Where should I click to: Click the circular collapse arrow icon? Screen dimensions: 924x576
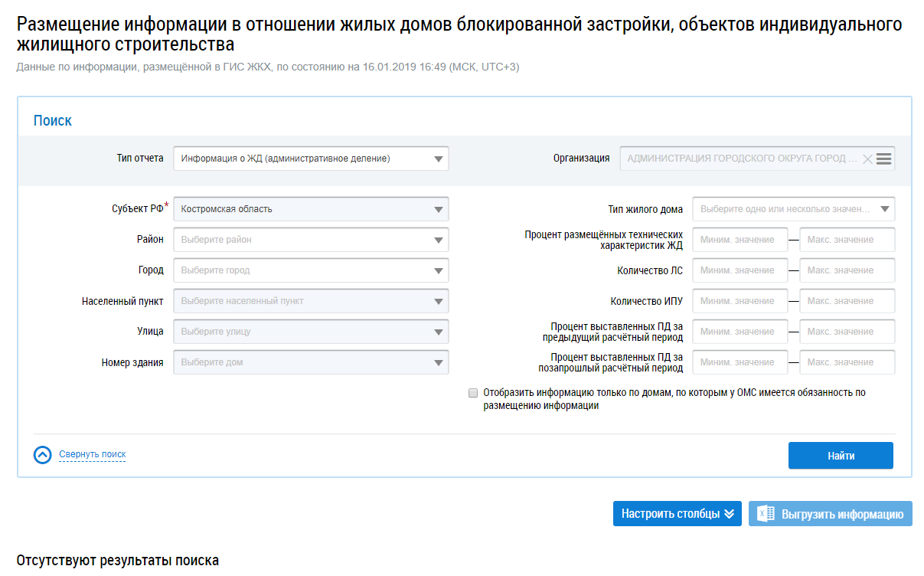click(43, 455)
